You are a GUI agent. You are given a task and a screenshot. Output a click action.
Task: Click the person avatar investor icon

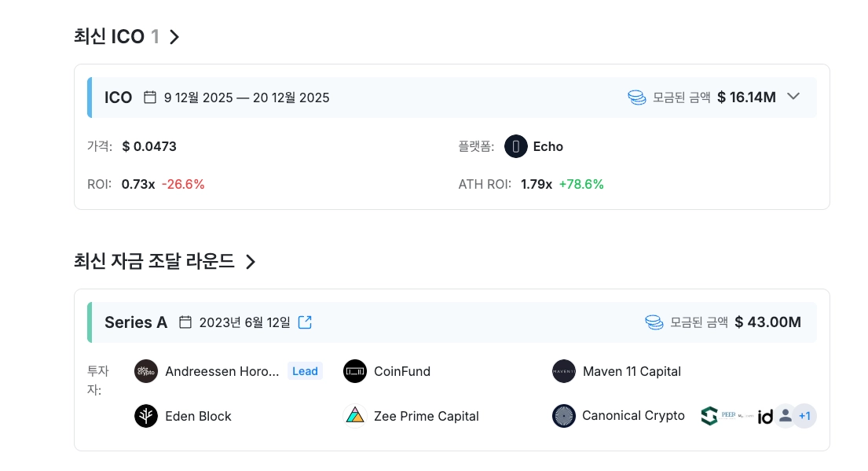click(785, 416)
